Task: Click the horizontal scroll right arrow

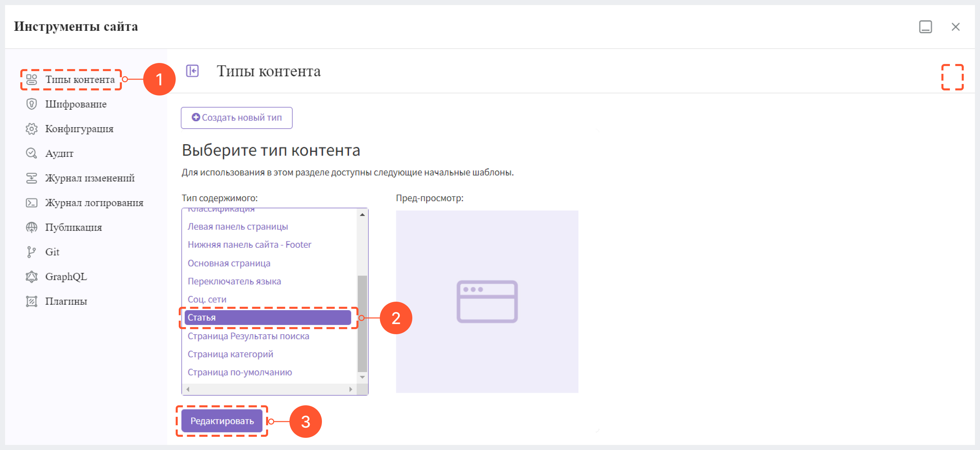Action: point(351,389)
